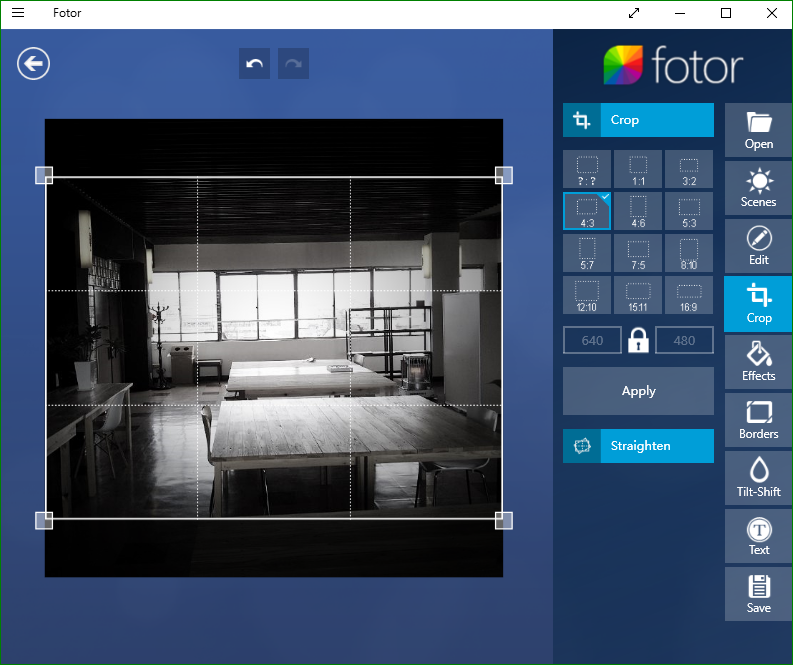Click the top-left crop handle
Viewport: 793px width, 665px height.
[44, 175]
